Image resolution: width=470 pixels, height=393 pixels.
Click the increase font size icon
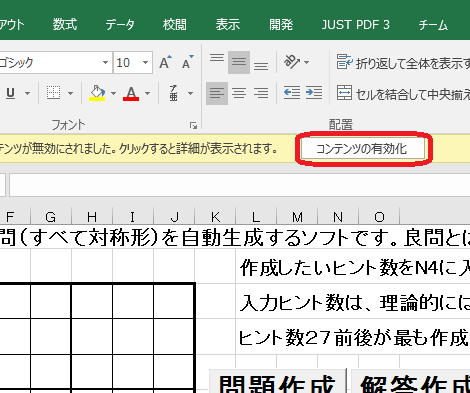[165, 62]
